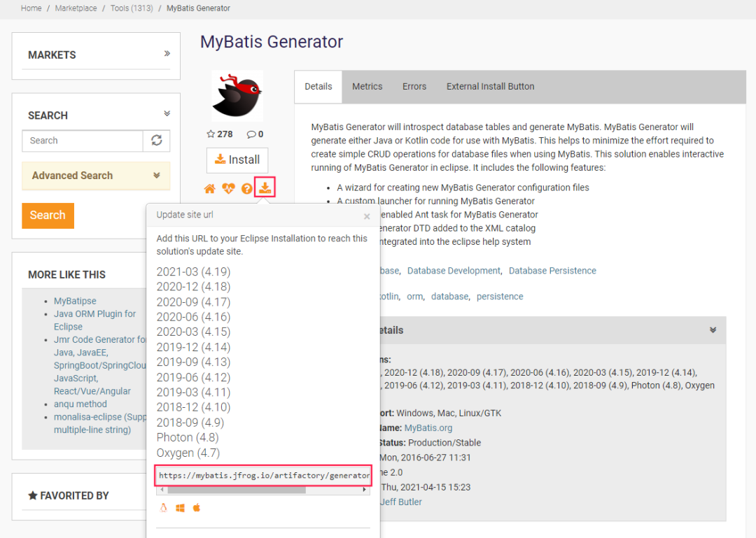Click the heartbeat health icon
The width and height of the screenshot is (756, 538).
click(228, 188)
